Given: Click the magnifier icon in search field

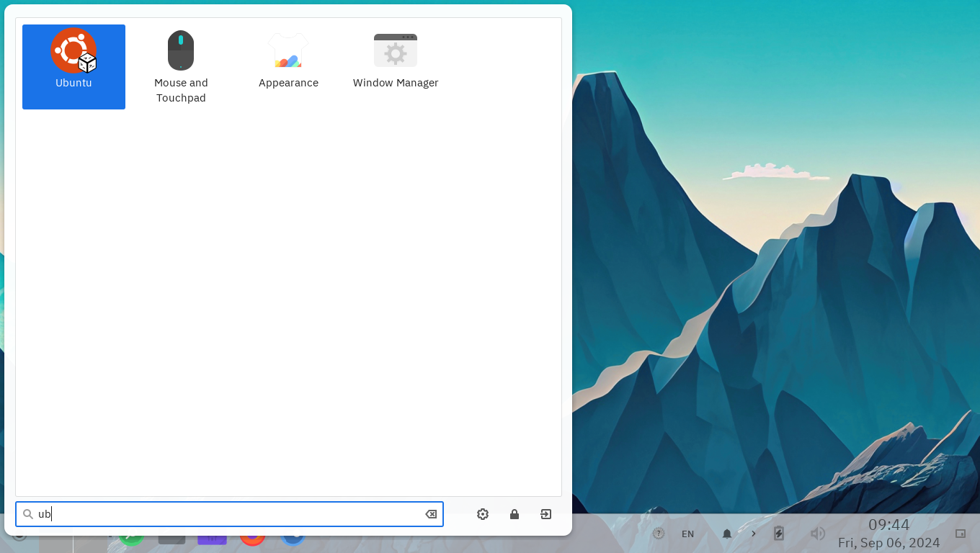Looking at the screenshot, I should tap(28, 514).
